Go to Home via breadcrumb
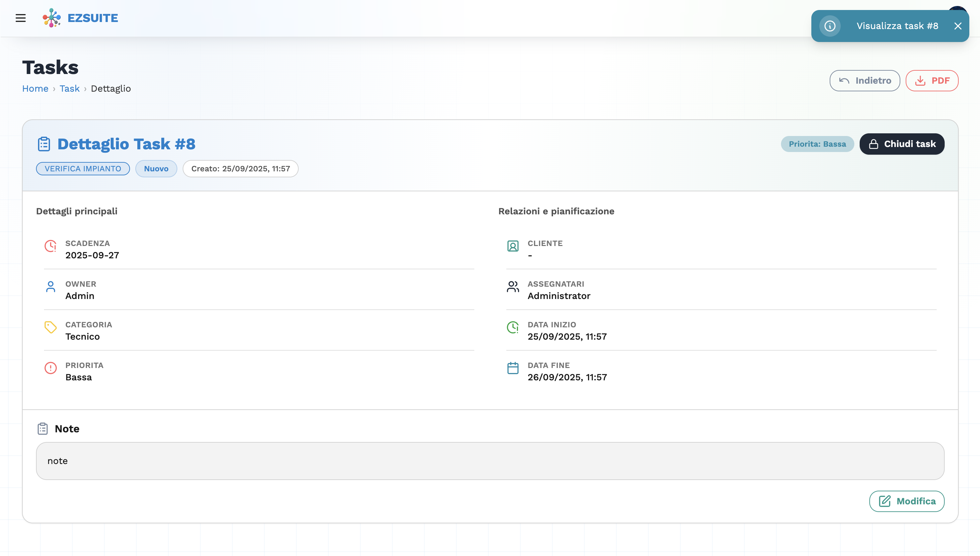The image size is (980, 556). (x=35, y=89)
